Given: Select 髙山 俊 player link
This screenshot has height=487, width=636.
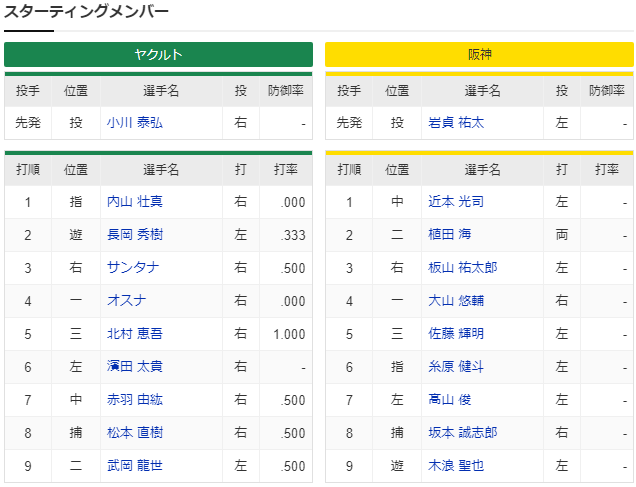Looking at the screenshot, I should (449, 400).
